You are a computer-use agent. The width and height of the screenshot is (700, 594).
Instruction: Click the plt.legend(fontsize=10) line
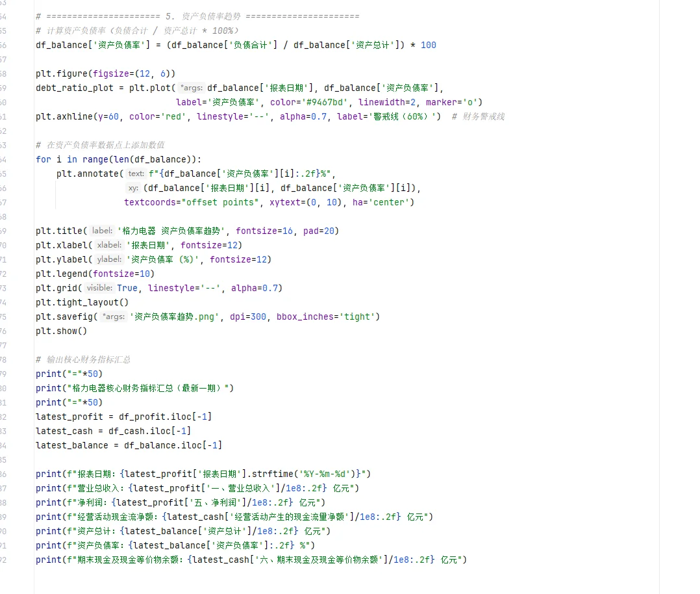tap(95, 274)
